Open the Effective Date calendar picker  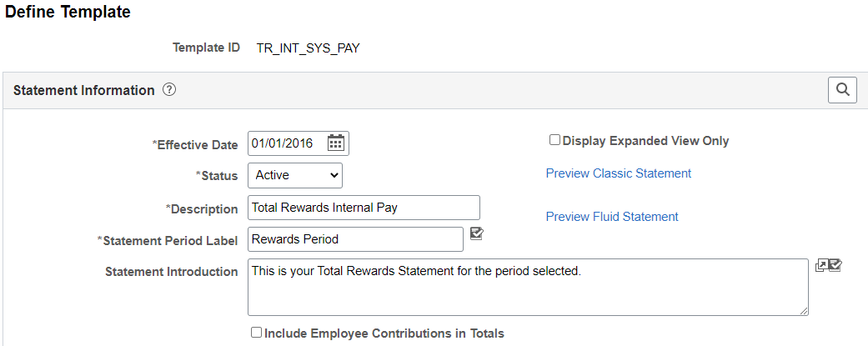click(336, 143)
